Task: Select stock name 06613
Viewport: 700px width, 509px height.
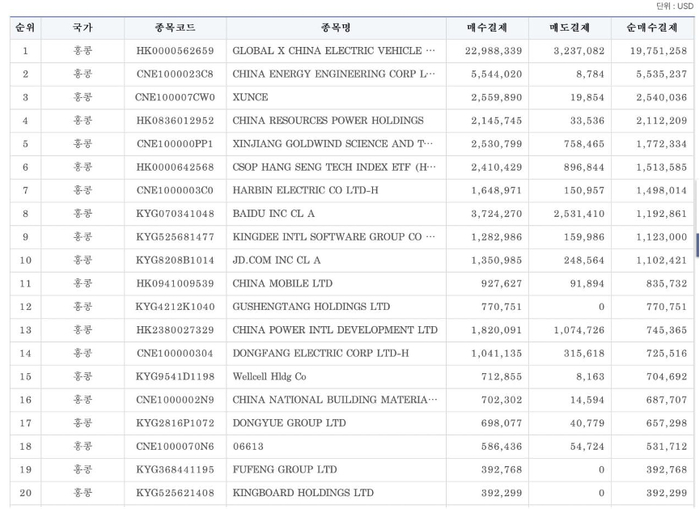Action: tap(248, 446)
